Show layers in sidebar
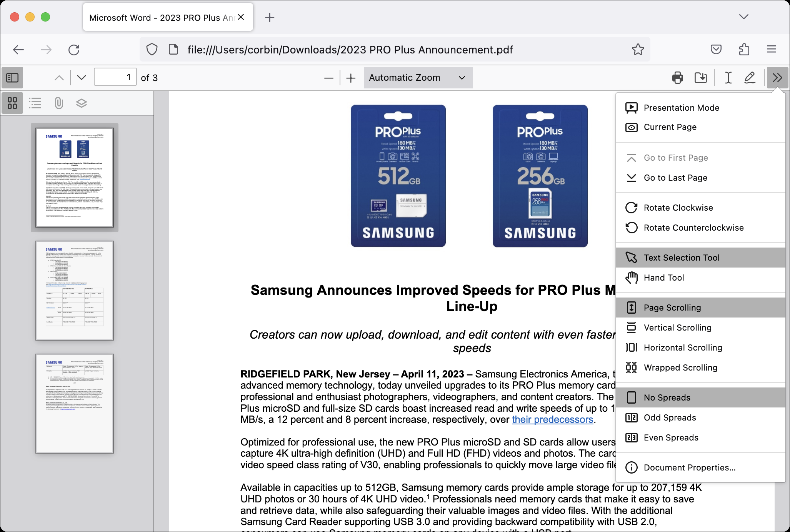This screenshot has width=790, height=532. 82,103
